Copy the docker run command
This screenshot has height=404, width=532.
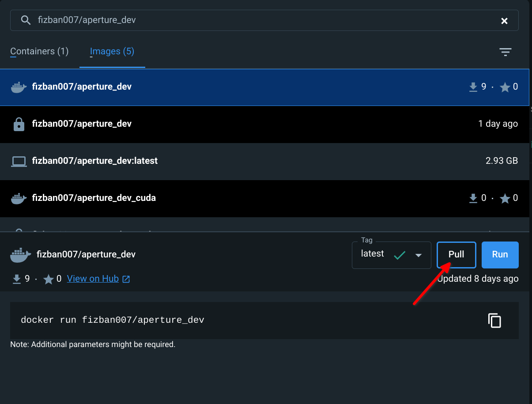coord(494,321)
